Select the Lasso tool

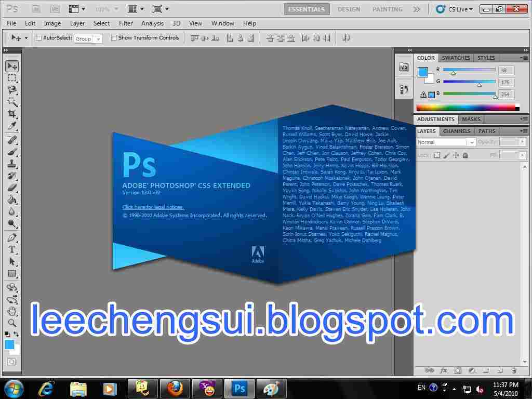pyautogui.click(x=12, y=90)
